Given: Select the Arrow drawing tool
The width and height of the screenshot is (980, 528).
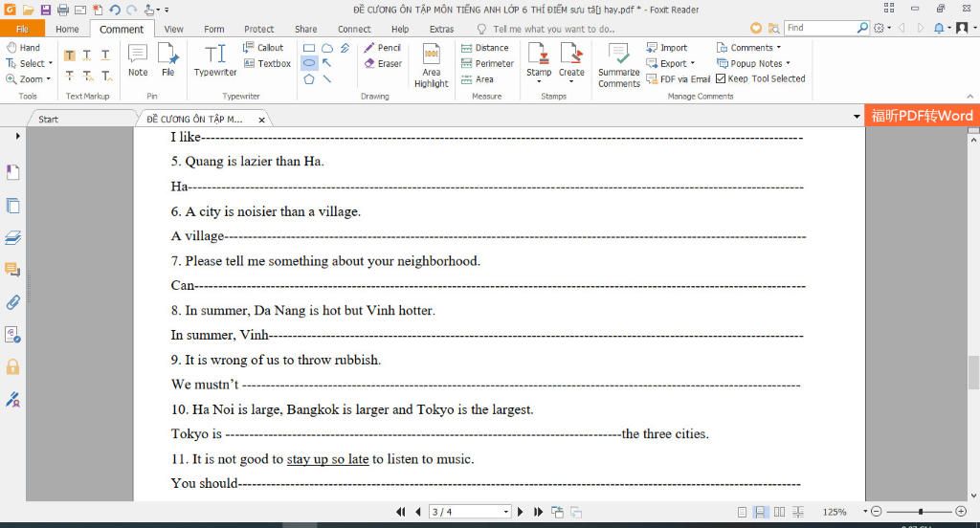Looking at the screenshot, I should (327, 63).
